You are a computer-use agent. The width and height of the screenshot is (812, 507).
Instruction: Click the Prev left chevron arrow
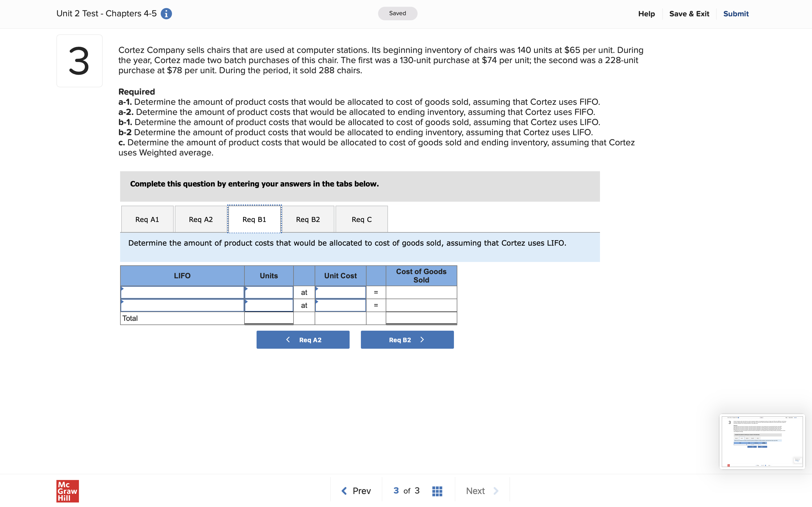pyautogui.click(x=344, y=491)
